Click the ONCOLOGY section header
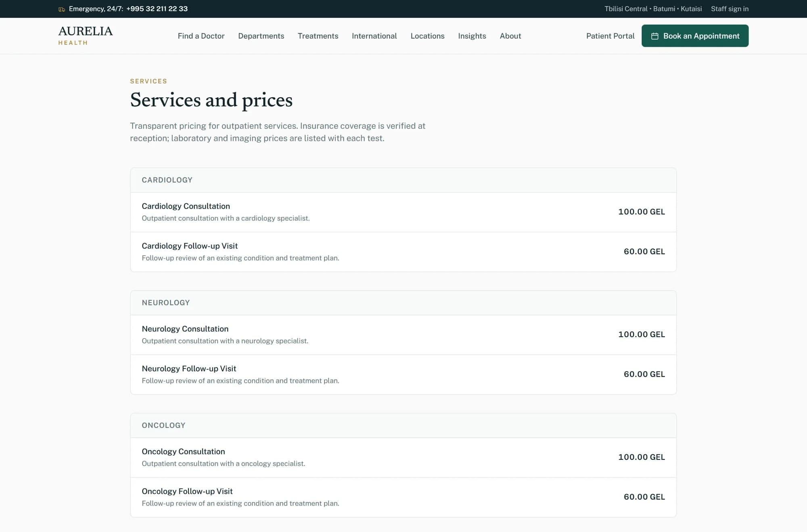Image resolution: width=807 pixels, height=532 pixels. [403, 425]
